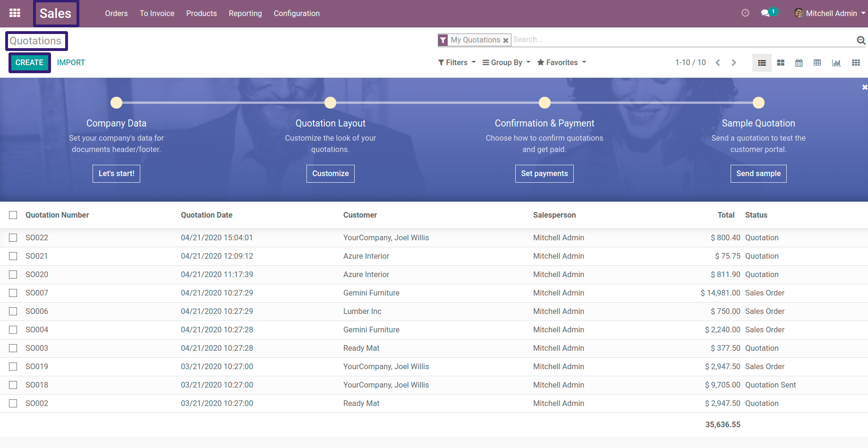This screenshot has height=448, width=868.
Task: Open the conversations chat icon
Action: [x=766, y=13]
